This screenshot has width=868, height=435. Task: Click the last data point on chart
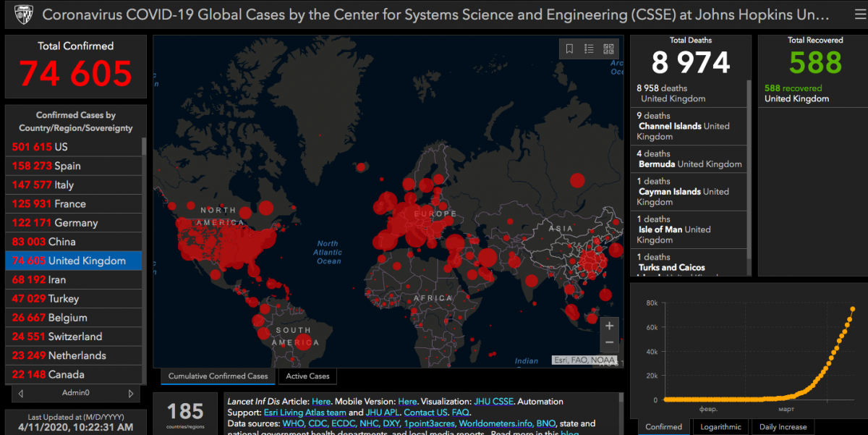pyautogui.click(x=852, y=309)
